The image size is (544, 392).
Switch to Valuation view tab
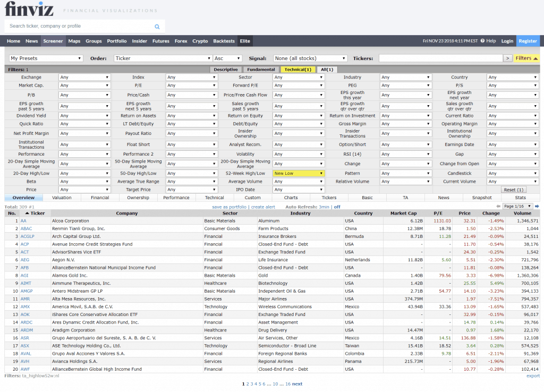click(62, 198)
